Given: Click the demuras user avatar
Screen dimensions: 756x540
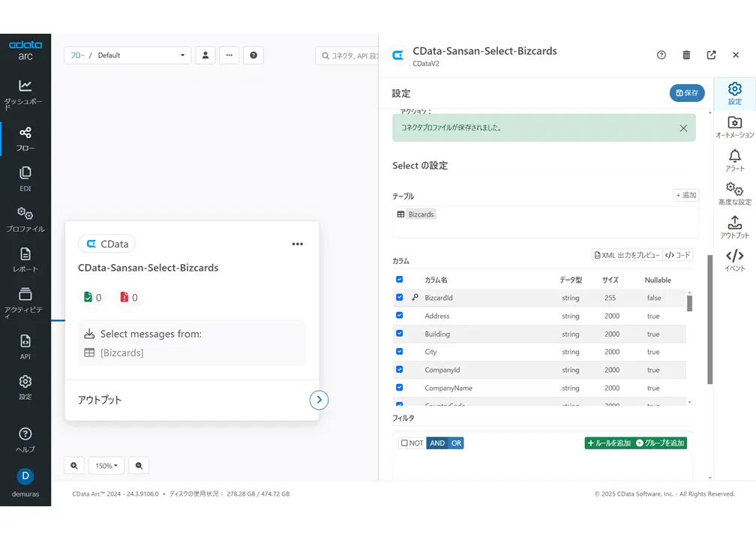Looking at the screenshot, I should coord(25,476).
